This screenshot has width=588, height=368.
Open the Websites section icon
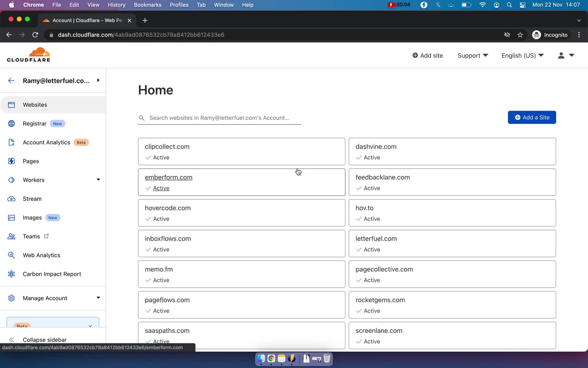tap(11, 105)
